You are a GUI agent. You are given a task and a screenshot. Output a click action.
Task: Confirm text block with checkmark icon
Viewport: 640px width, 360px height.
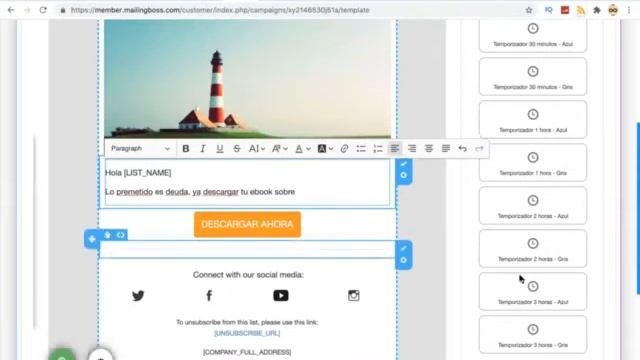404,164
